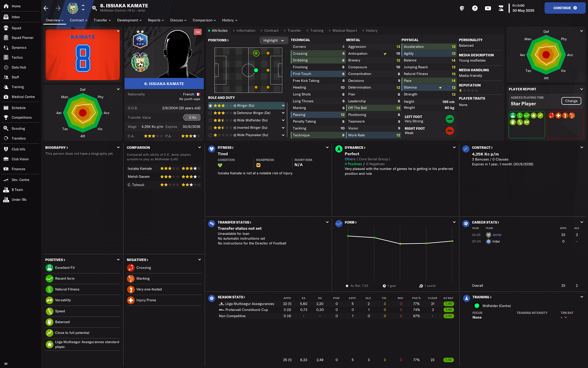This screenshot has height=368, width=588.
Task: Select Defensive Winger (De) role radio
Action: 210,113
